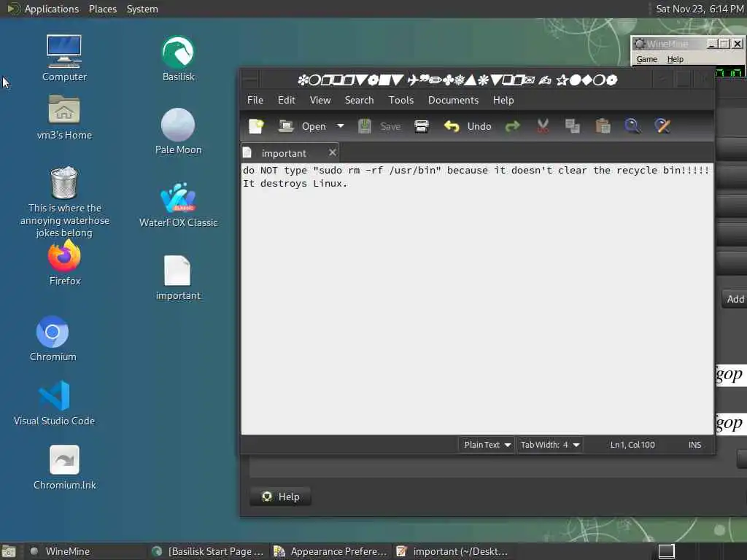Click the Paste clipboard icon
Screen dimensions: 747x560
pos(603,126)
